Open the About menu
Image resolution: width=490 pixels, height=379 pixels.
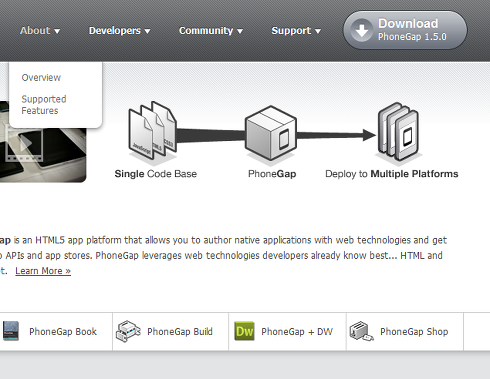pyautogui.click(x=40, y=31)
